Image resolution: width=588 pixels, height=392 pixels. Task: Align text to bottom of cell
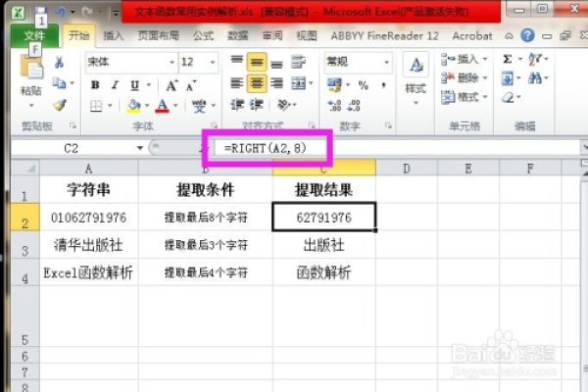point(276,63)
